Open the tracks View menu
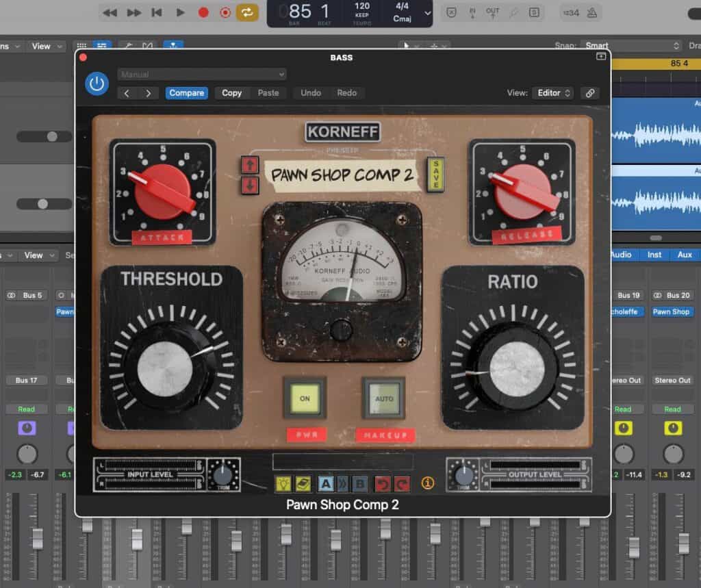701x588 pixels. (47, 46)
